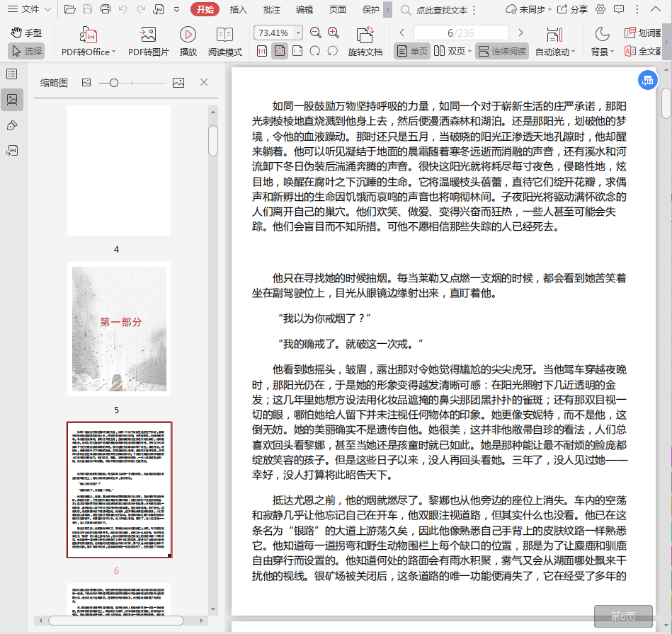Open the 插入 ribbon tab
The image size is (672, 634).
(x=239, y=10)
